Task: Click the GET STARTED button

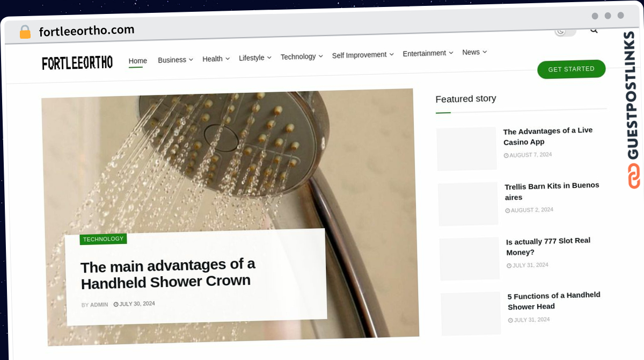Action: point(572,69)
